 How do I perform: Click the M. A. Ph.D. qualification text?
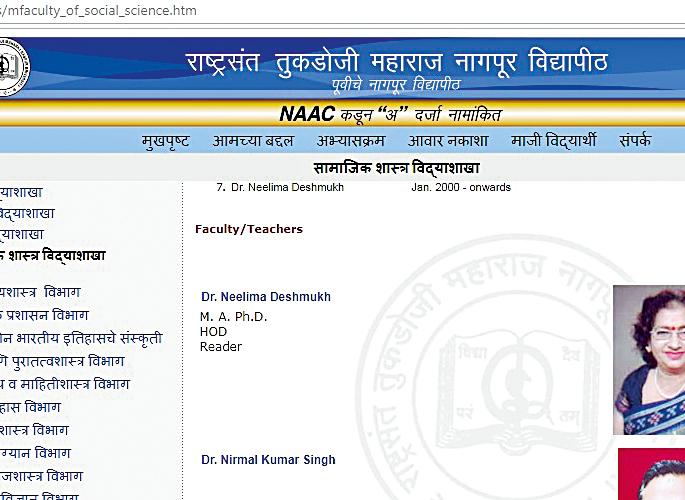point(233,317)
